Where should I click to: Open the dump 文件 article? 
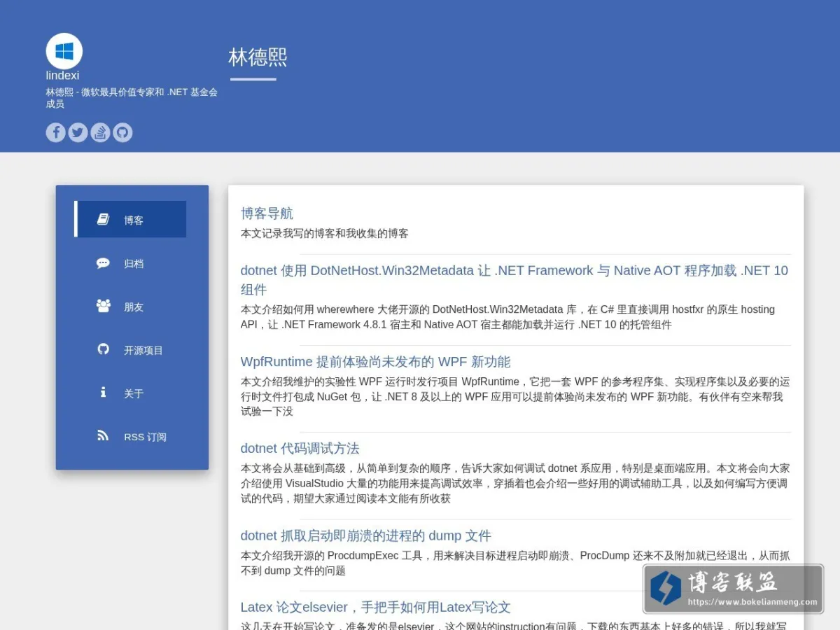(366, 536)
